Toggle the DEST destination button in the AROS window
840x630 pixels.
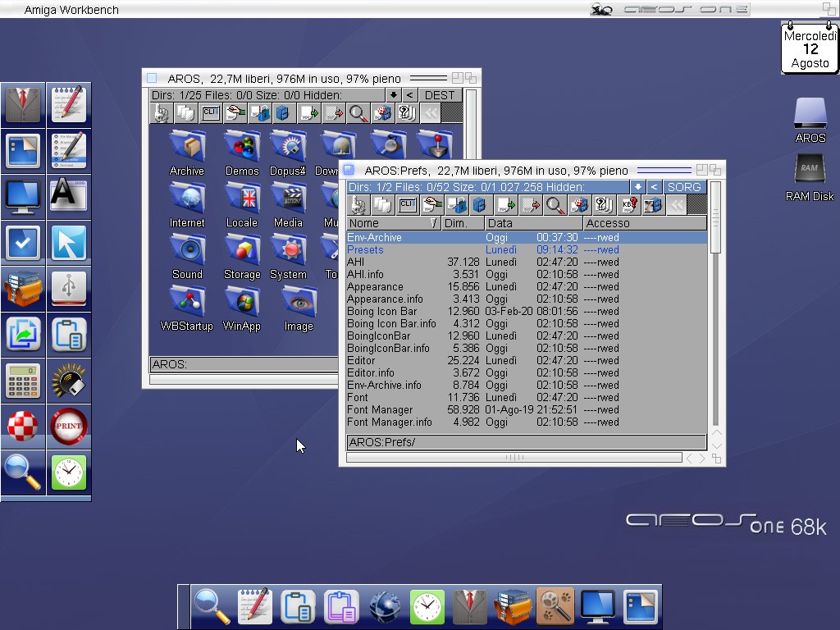[440, 95]
